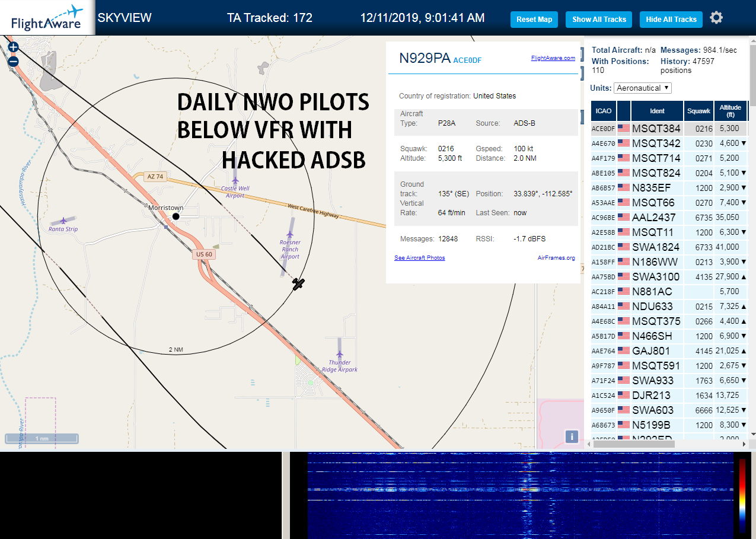
Task: Click ICAO code AE764 cell for GAJ801
Action: tap(603, 350)
